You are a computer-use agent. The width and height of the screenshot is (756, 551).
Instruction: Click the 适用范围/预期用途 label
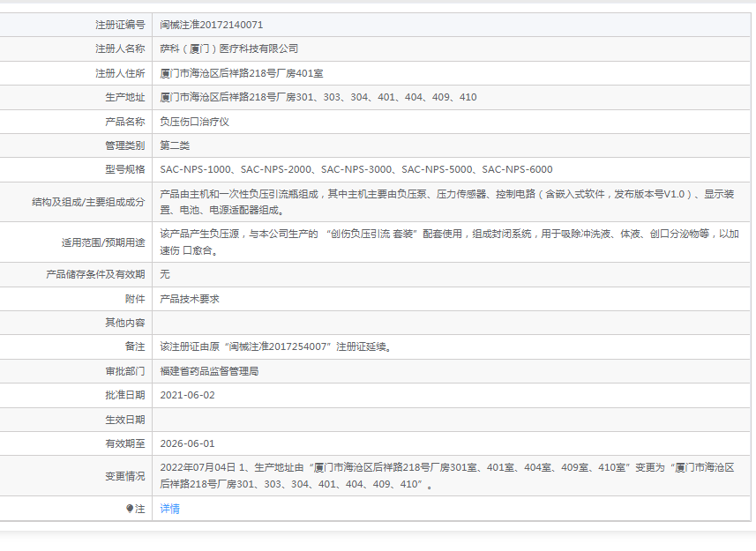(103, 242)
